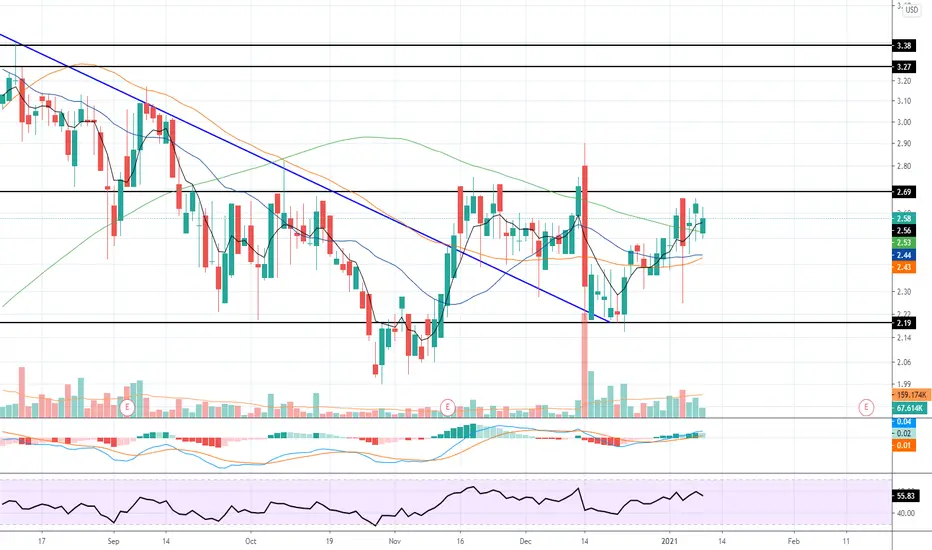Click the 55.83 RSI value label

click(x=905, y=496)
